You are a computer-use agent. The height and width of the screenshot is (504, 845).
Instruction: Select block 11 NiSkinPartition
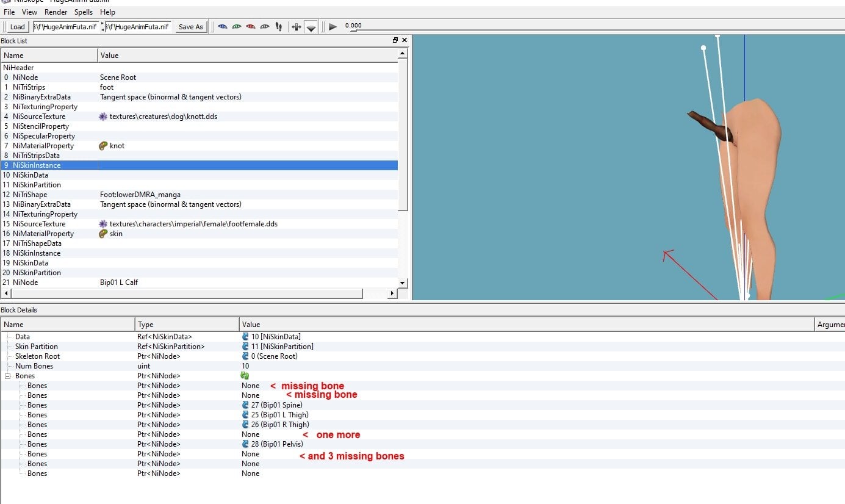pyautogui.click(x=199, y=185)
